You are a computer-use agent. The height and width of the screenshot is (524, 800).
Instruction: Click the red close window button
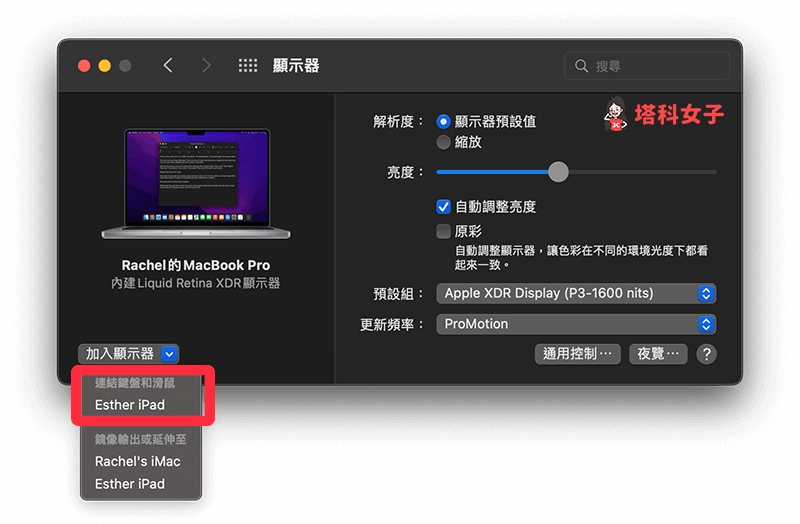84,66
